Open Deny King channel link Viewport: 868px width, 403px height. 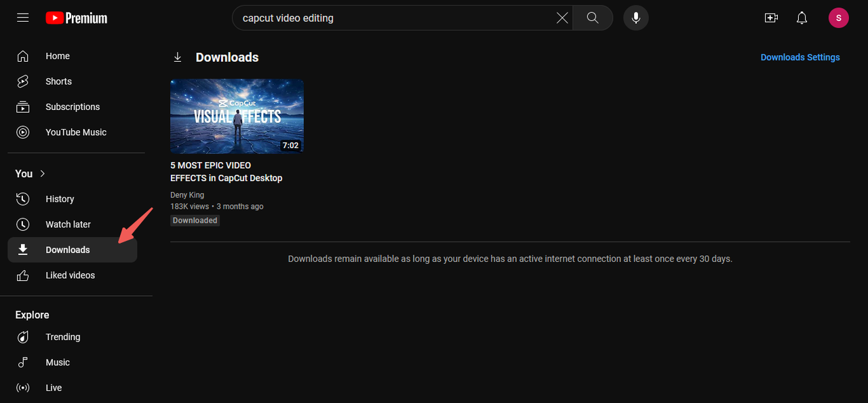tap(187, 195)
